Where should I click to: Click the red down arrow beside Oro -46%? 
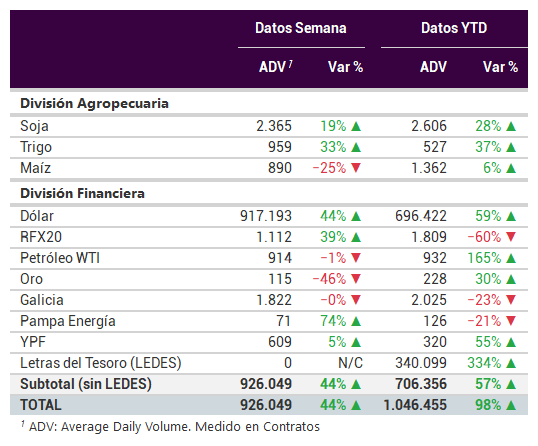[x=356, y=279]
